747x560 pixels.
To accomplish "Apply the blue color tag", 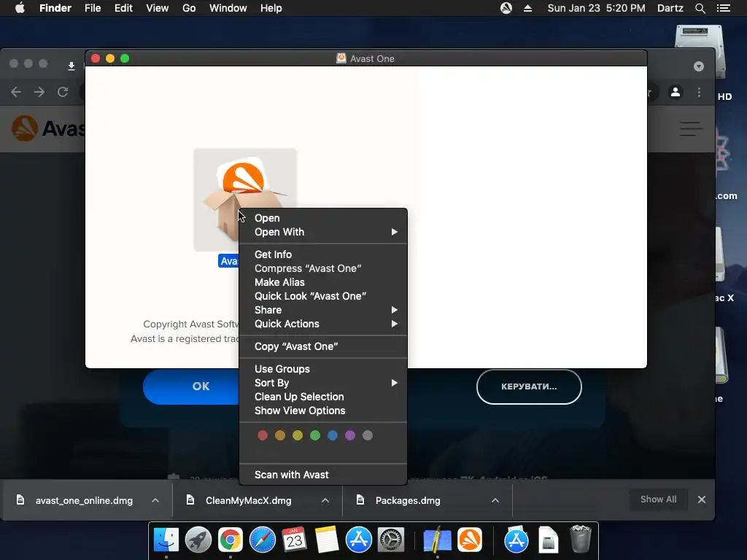I will 333,435.
